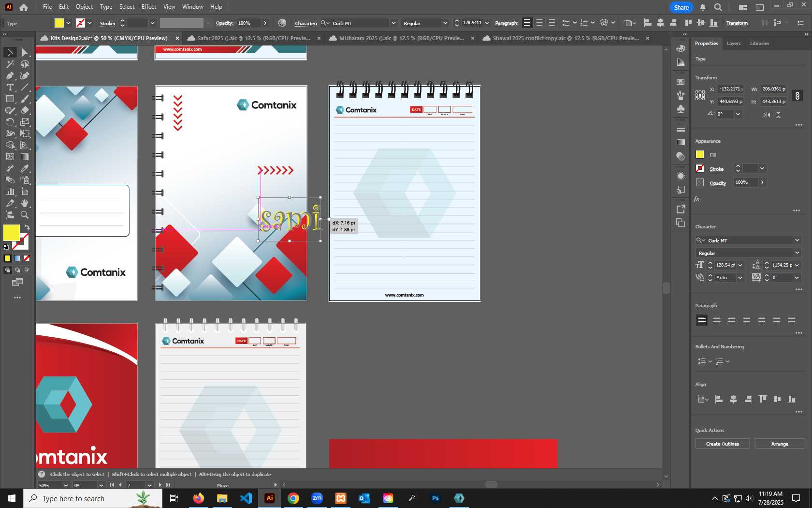Viewport: 812px width, 508px height.
Task: Swap fill and stroke colors
Action: [27, 227]
